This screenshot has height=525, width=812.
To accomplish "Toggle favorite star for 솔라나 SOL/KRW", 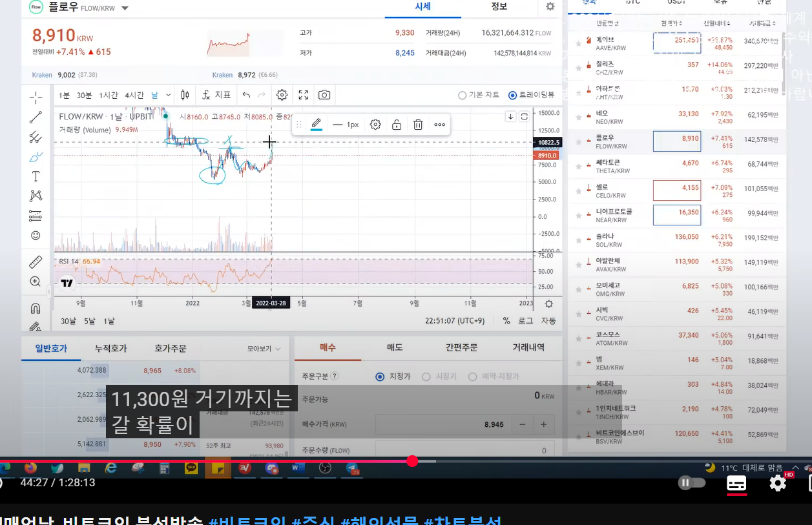I will click(x=579, y=240).
